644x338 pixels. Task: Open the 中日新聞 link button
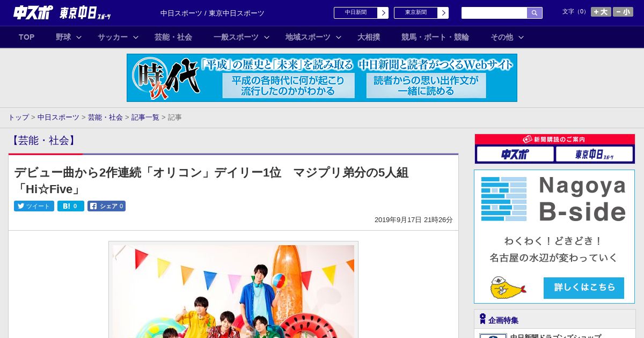click(x=356, y=13)
